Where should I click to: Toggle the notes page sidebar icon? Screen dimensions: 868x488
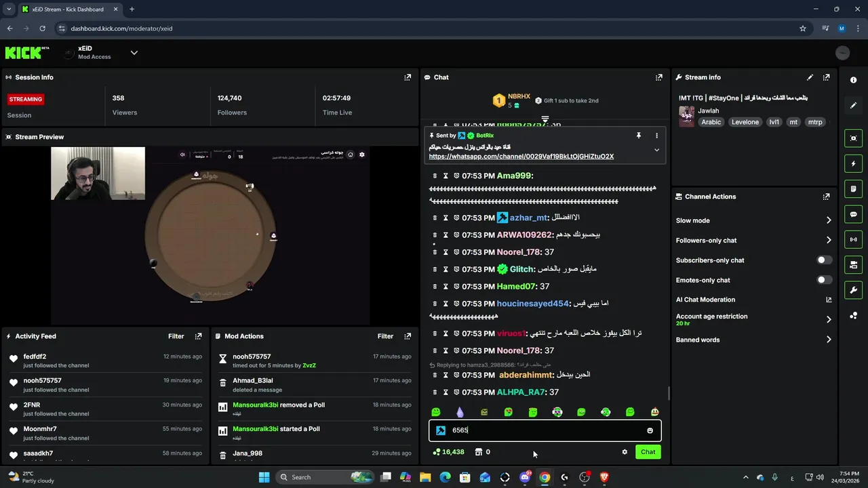click(x=853, y=188)
